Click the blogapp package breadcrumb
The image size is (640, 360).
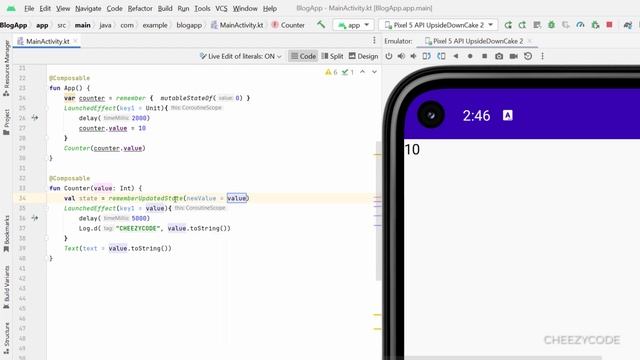click(189, 25)
